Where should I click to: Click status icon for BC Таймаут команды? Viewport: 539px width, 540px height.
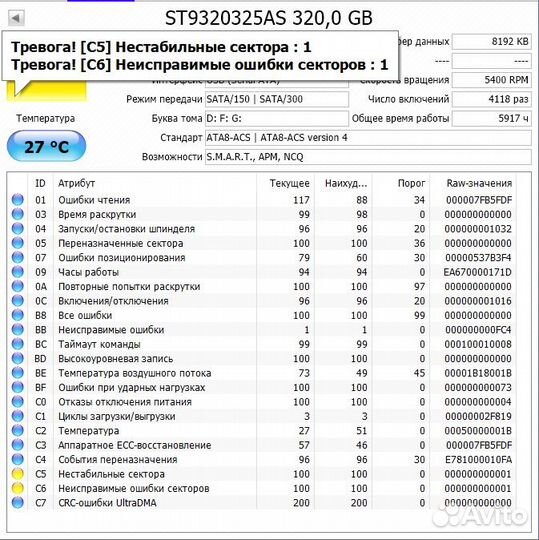[x=18, y=344]
